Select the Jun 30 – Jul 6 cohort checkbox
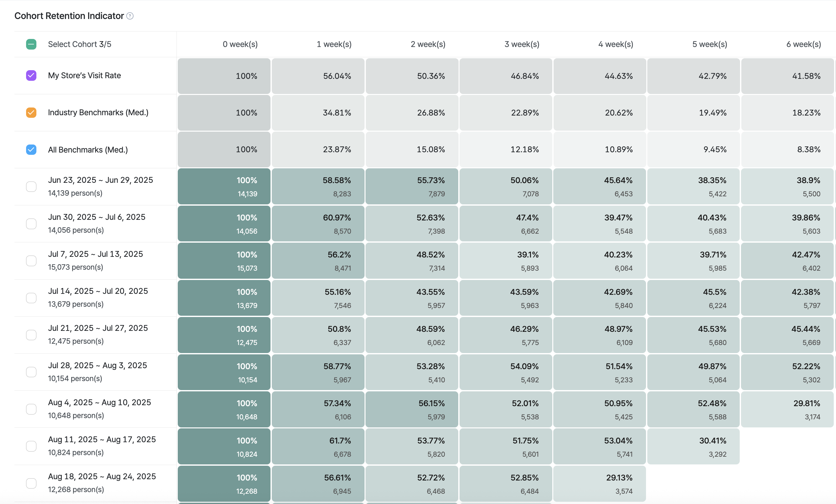 pos(31,223)
